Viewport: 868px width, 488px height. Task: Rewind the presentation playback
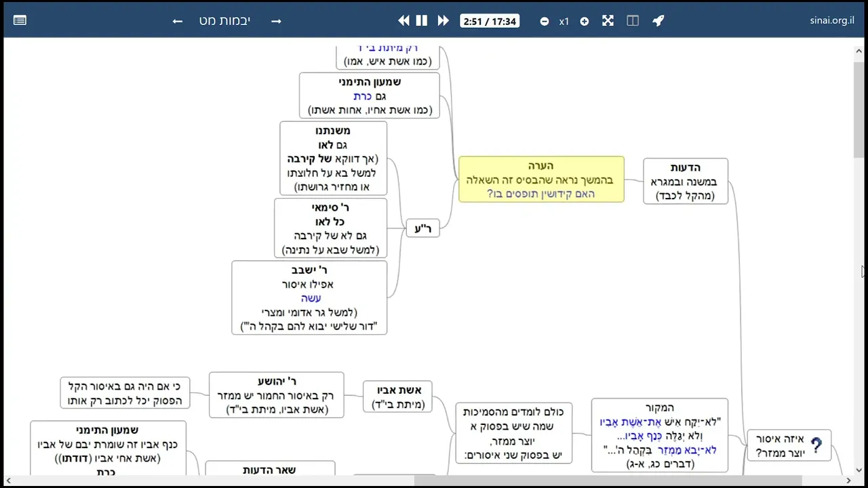403,21
